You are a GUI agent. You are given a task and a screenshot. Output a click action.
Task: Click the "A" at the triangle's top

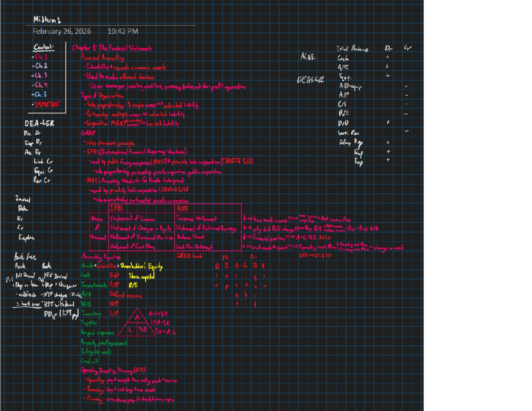(137, 317)
